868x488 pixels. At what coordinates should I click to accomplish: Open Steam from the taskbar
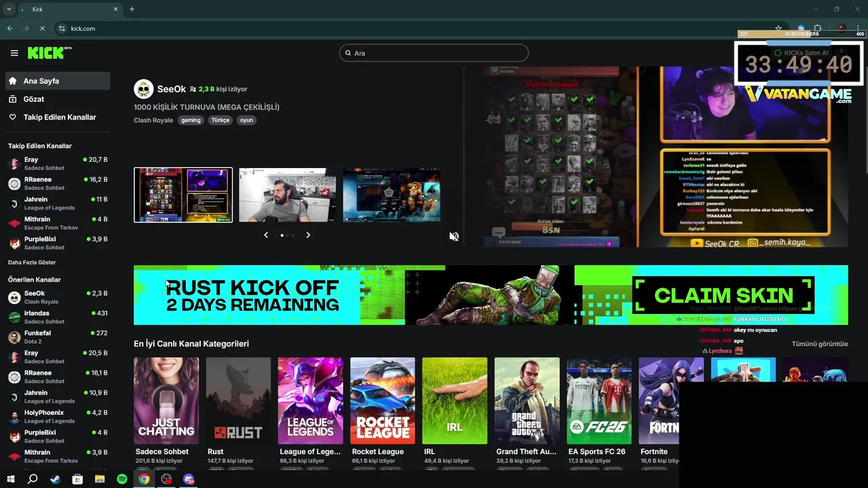tap(55, 479)
